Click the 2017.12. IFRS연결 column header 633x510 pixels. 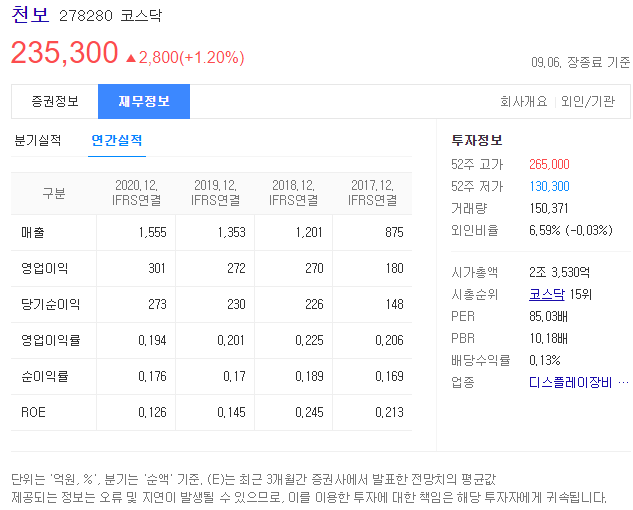373,193
